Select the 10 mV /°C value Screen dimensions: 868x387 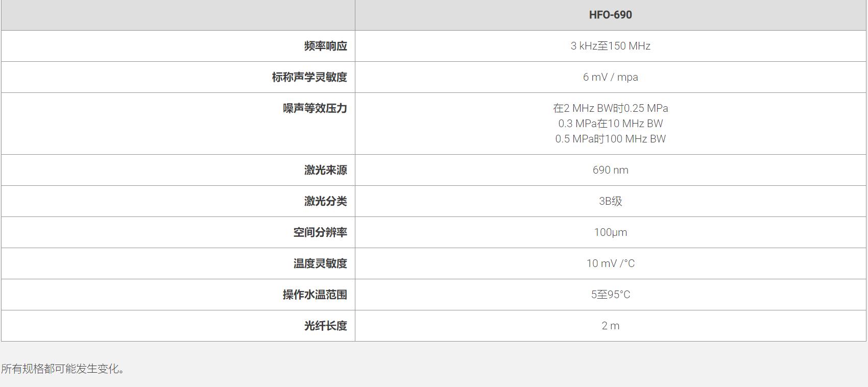coord(610,263)
